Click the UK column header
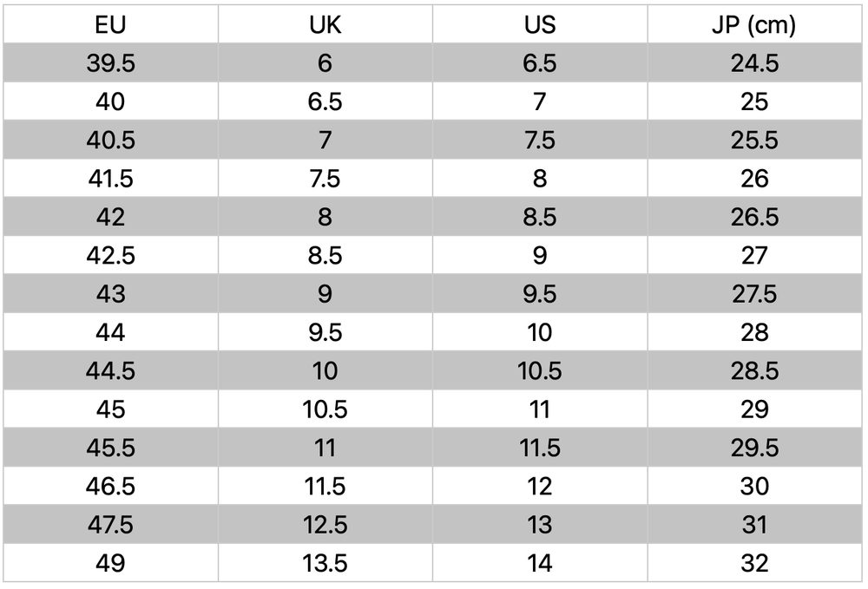The image size is (868, 589). 325,25
